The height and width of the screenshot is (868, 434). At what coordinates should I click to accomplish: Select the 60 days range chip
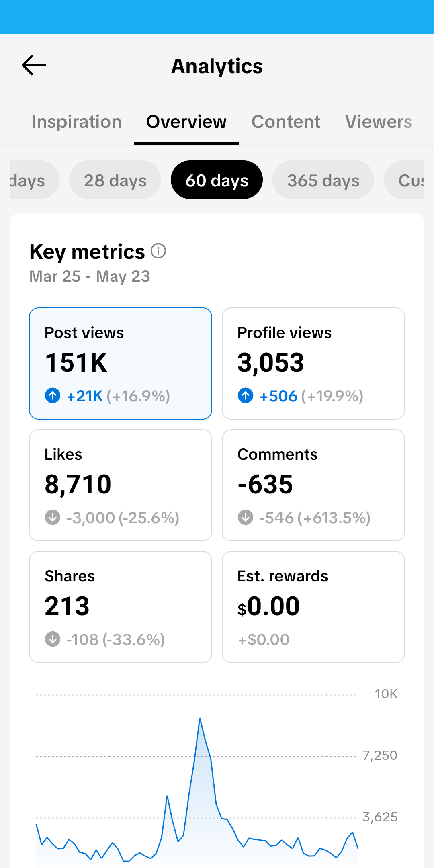pos(217,180)
